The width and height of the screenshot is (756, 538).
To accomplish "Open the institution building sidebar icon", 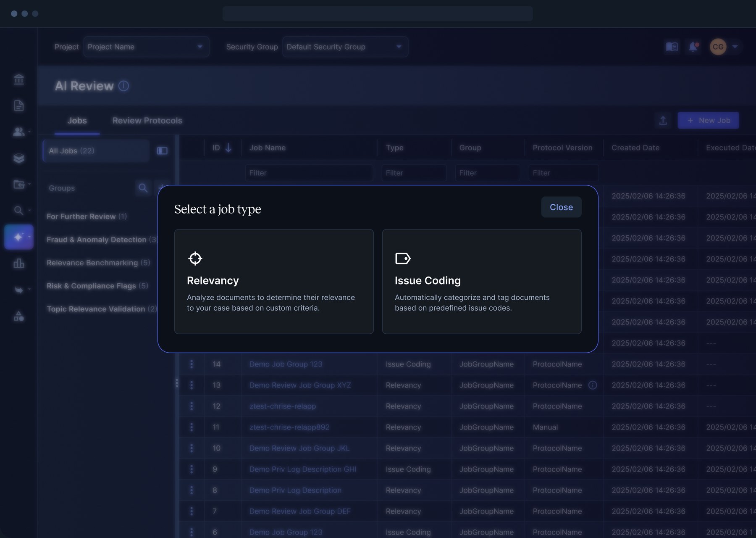I will pos(18,79).
